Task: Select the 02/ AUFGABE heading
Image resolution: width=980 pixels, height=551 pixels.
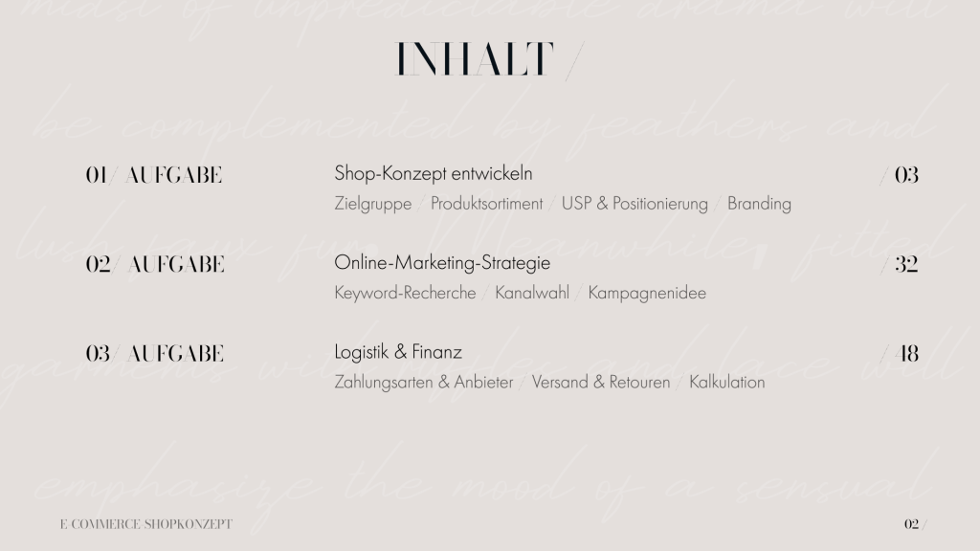Action: (x=155, y=264)
